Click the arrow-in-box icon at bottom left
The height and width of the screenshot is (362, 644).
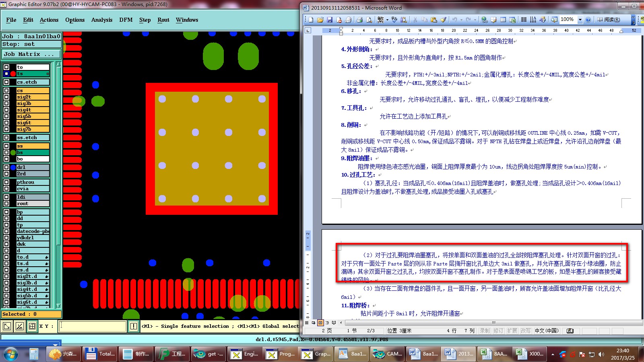[7, 326]
